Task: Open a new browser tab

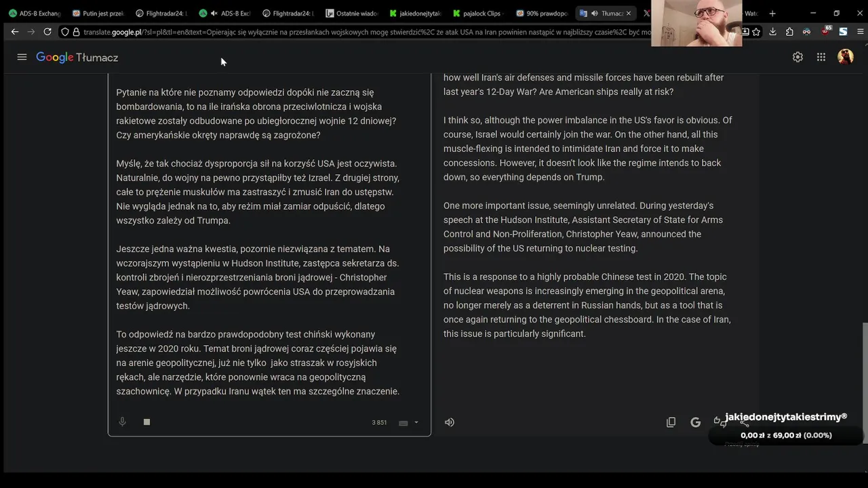Action: click(x=772, y=13)
